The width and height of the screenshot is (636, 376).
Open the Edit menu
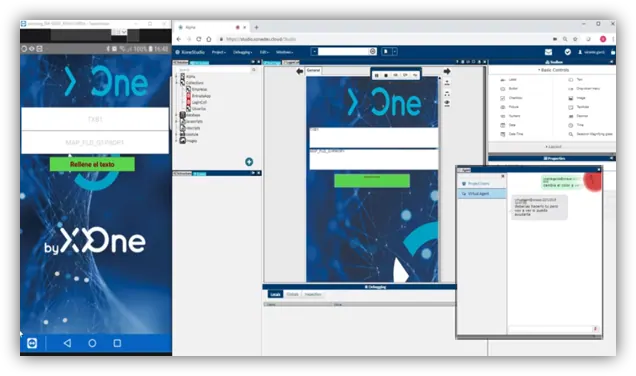pos(264,52)
